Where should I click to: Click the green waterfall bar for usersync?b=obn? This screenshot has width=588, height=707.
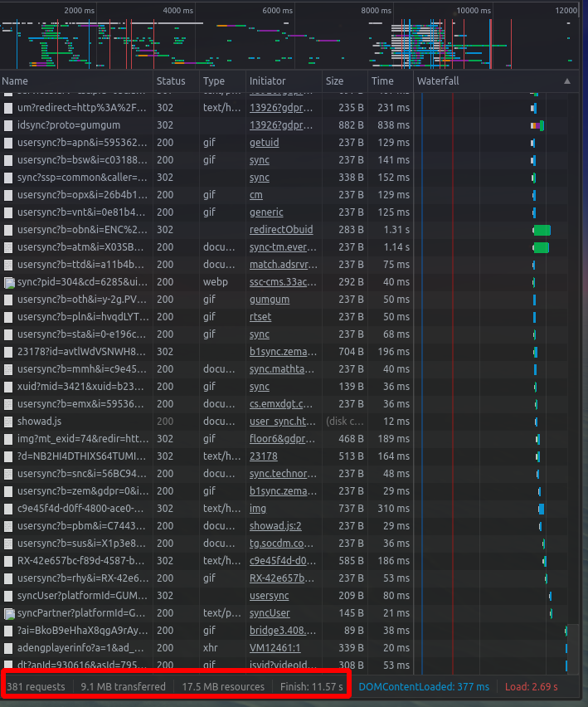(x=542, y=230)
